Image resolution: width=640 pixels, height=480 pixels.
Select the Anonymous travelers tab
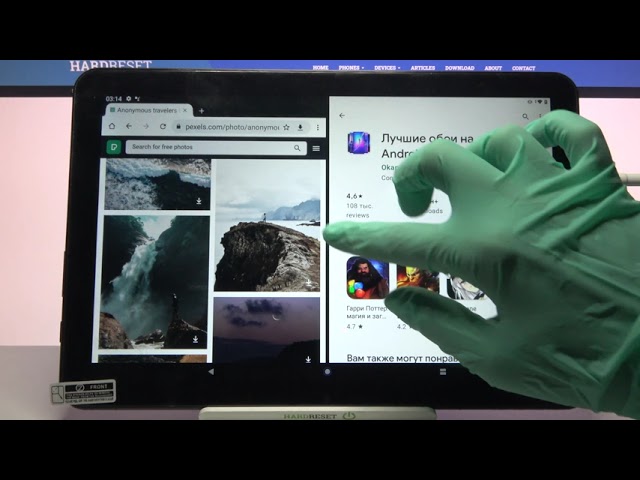pyautogui.click(x=147, y=110)
